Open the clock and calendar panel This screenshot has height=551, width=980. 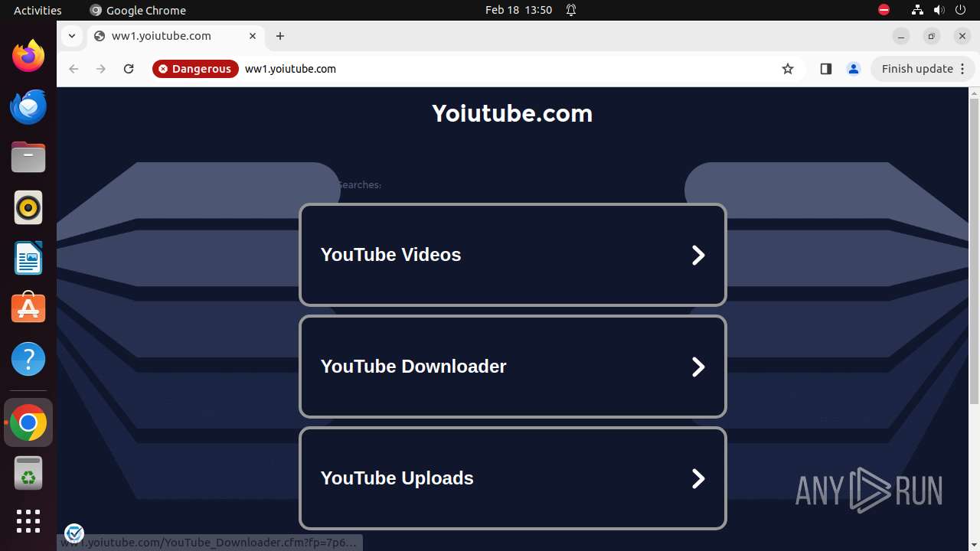pos(518,10)
